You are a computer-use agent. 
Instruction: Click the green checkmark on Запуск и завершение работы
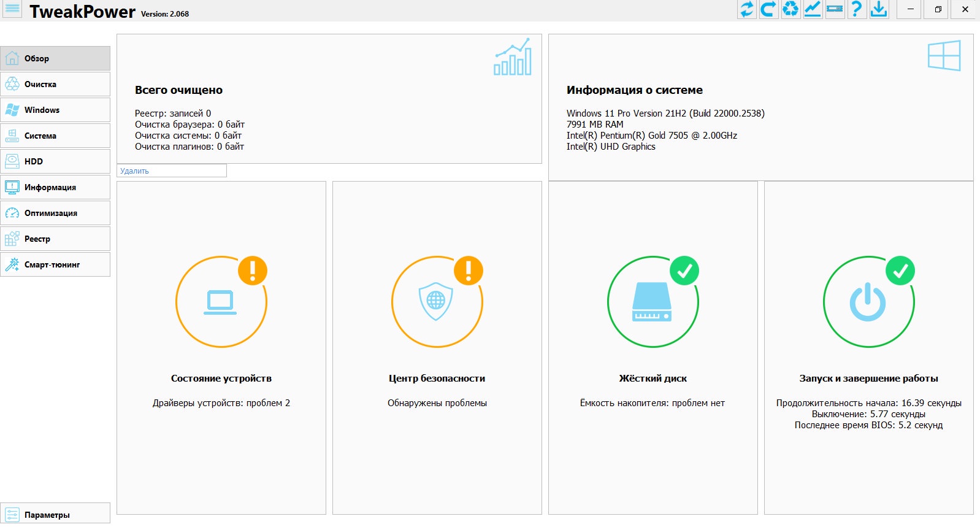(900, 271)
